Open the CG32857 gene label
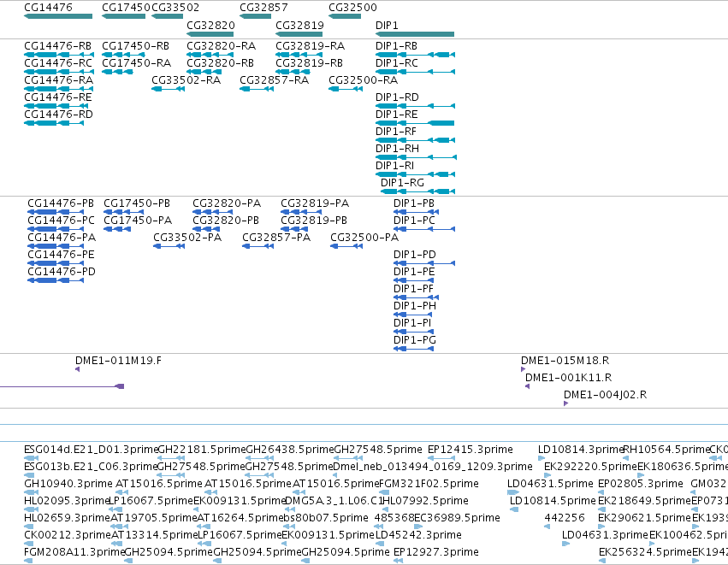Screen dimensions: 728x565 tap(263, 8)
